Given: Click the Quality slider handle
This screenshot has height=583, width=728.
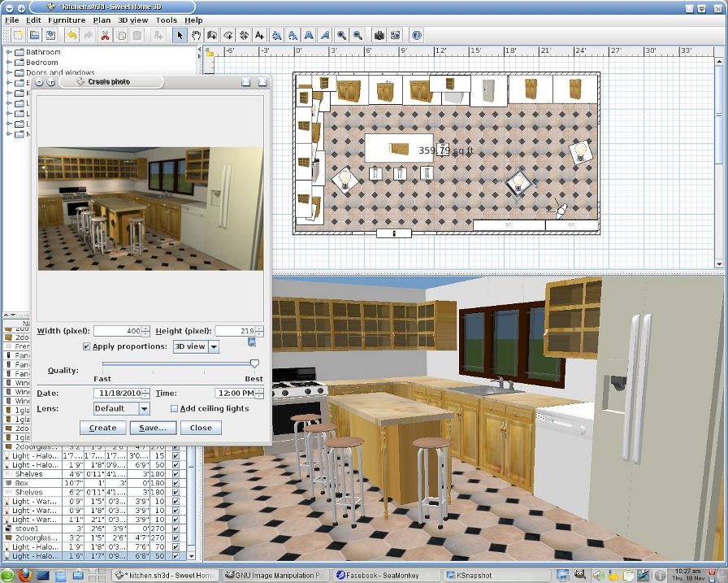Looking at the screenshot, I should pos(254,364).
